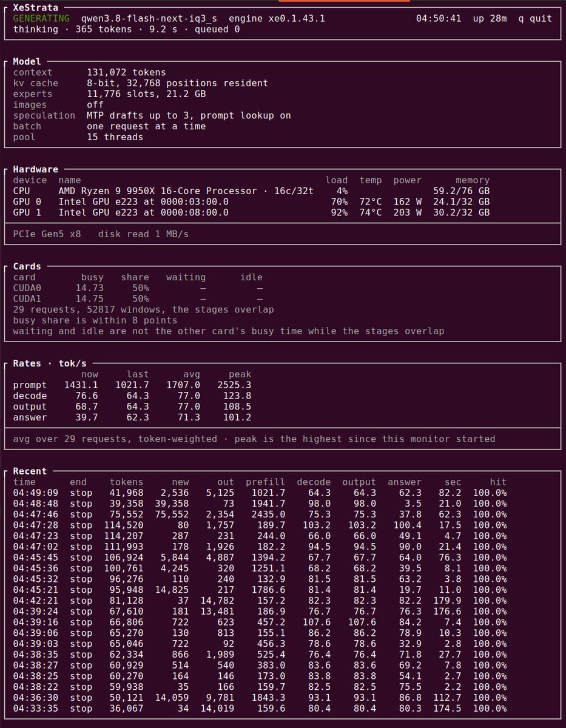Click the Hardware panel title
This screenshot has width=566, height=728.
point(36,169)
